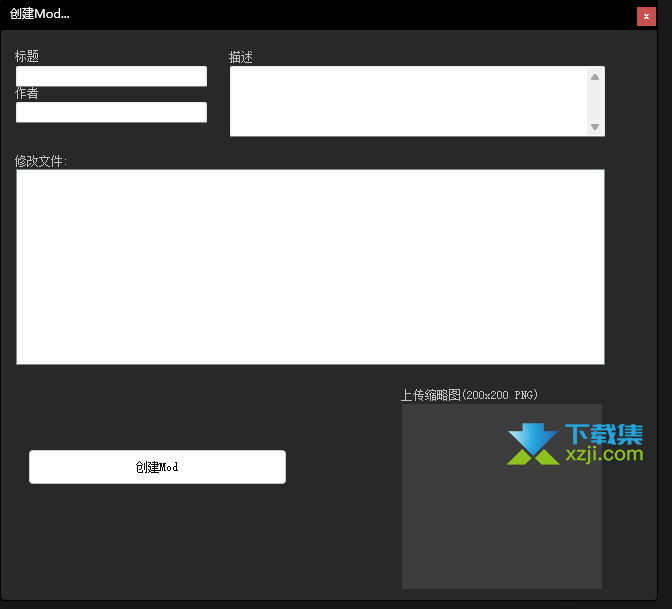Select the 修改文件 file list box
The height and width of the screenshot is (609, 672).
(x=310, y=267)
